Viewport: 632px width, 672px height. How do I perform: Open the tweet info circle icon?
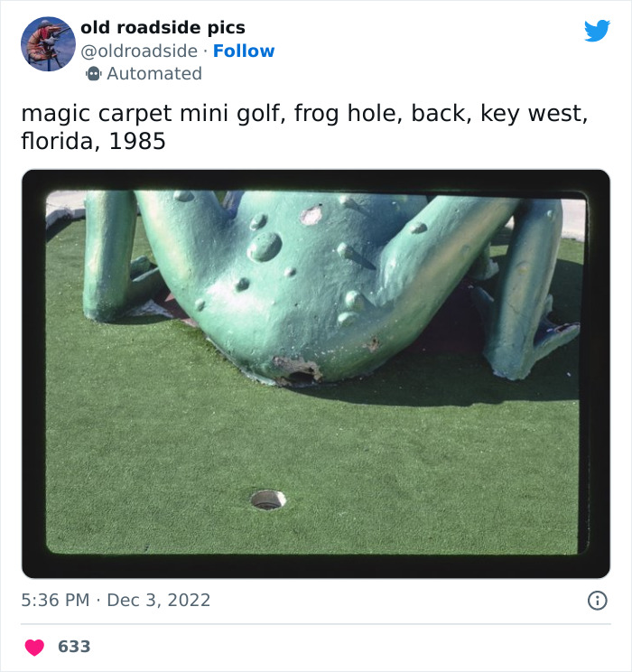point(598,601)
